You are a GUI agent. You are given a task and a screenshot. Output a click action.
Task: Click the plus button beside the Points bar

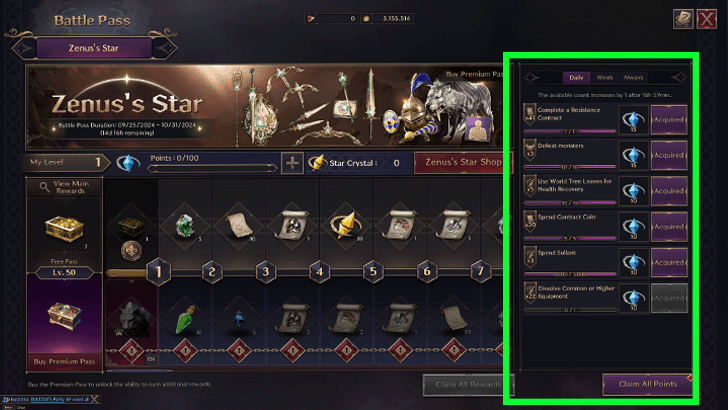click(x=292, y=163)
